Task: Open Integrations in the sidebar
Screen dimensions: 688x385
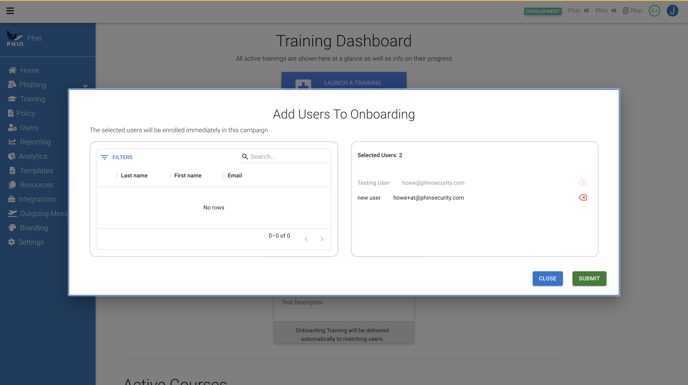Action: (32, 199)
